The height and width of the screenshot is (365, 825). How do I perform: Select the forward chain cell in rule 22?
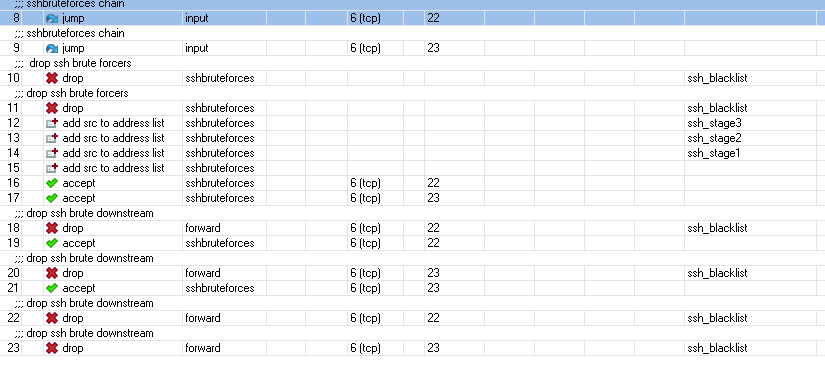point(224,318)
